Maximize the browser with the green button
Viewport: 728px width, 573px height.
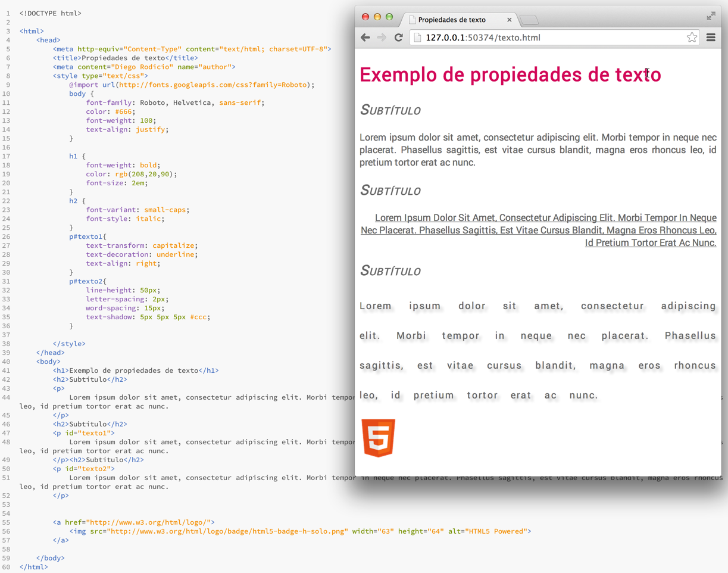[x=389, y=17]
